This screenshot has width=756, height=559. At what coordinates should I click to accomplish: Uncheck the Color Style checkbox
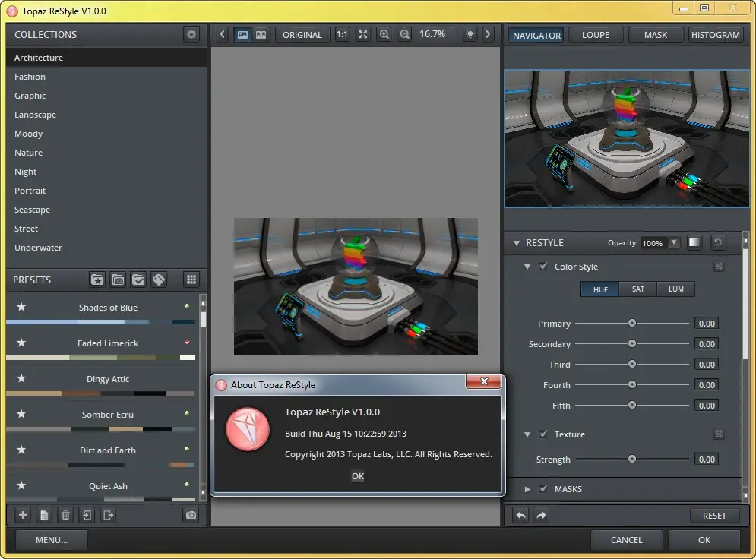[x=543, y=266]
